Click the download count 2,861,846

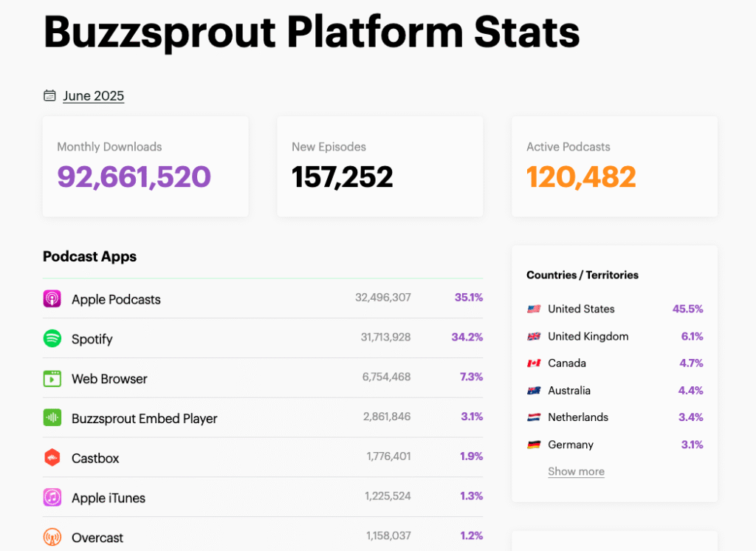pos(387,417)
